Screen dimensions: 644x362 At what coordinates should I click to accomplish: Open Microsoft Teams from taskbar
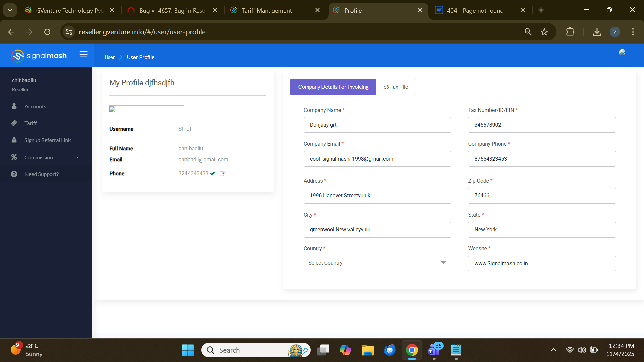(434, 350)
